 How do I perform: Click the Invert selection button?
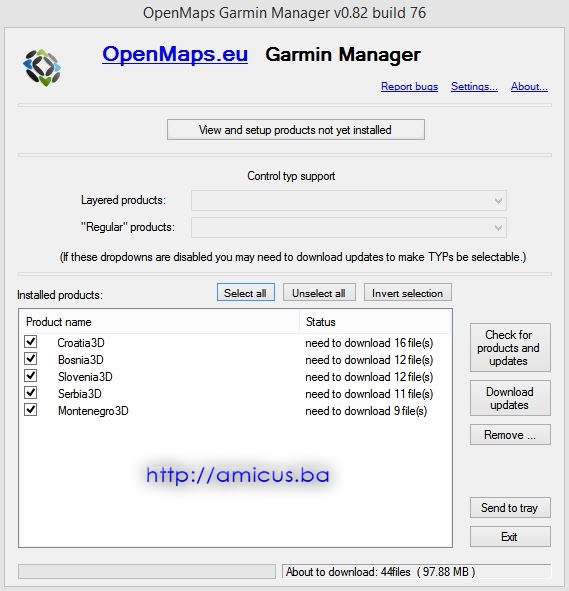pyautogui.click(x=408, y=293)
